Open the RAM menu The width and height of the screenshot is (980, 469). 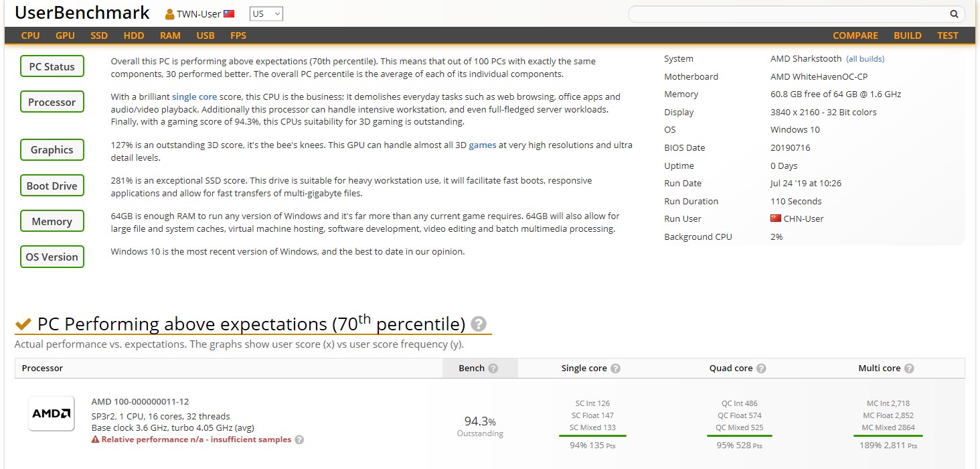170,36
